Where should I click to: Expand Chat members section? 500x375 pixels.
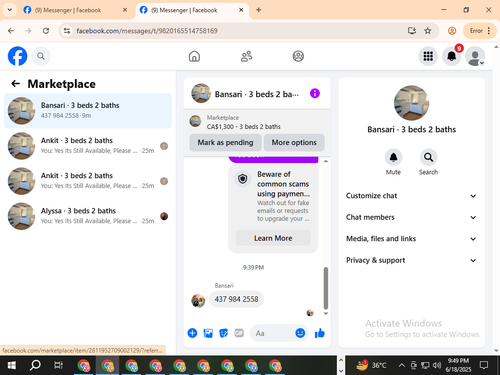[x=411, y=217]
